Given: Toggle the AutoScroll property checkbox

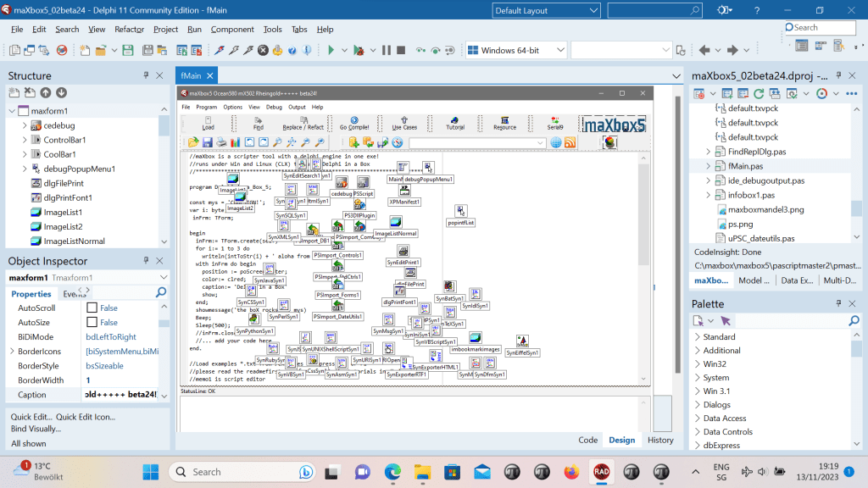Looking at the screenshot, I should (92, 308).
